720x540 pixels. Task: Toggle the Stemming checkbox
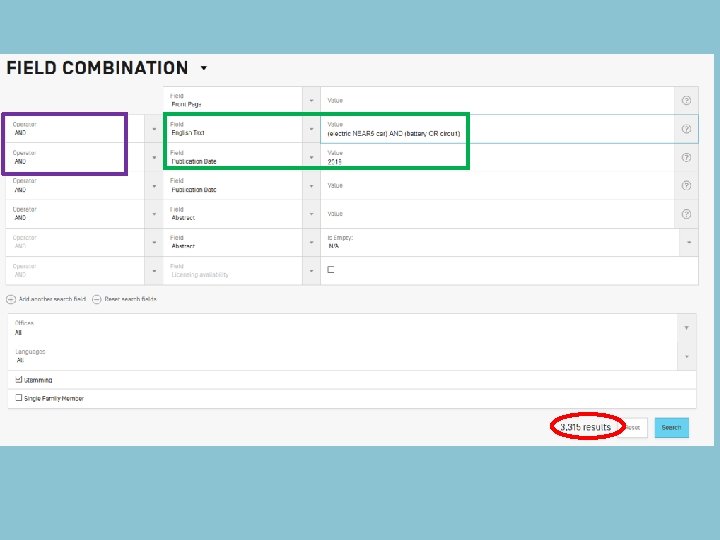click(x=19, y=379)
